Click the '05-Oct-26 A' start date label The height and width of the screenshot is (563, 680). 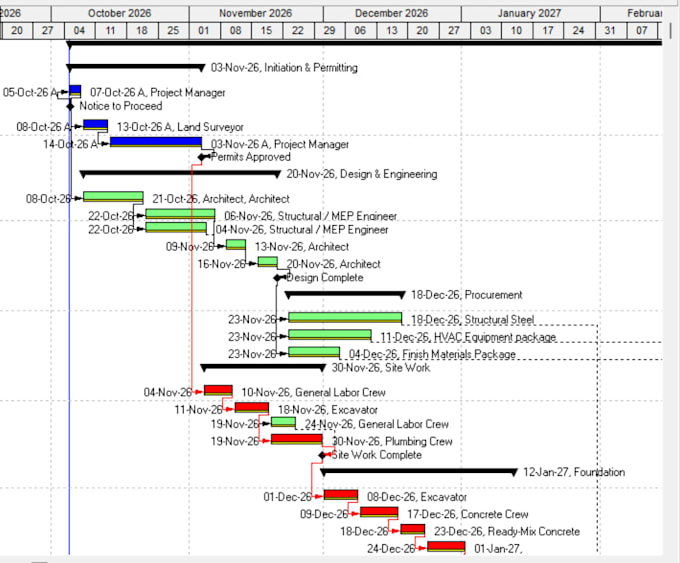30,92
